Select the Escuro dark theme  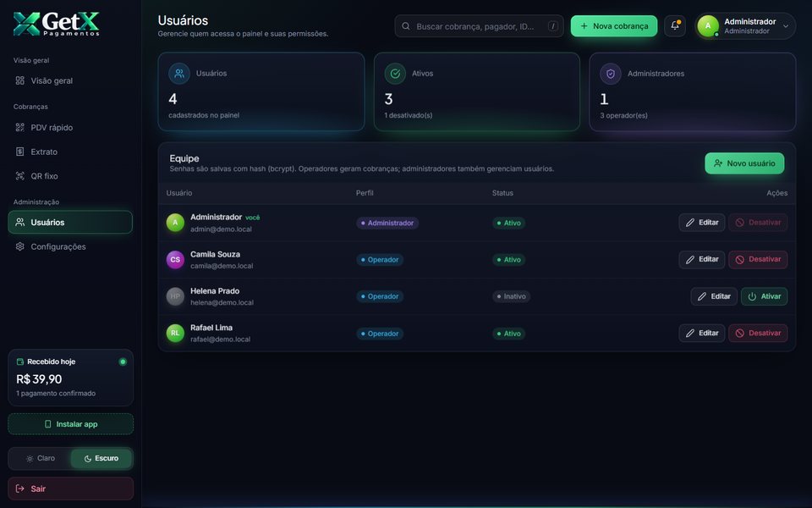(101, 459)
